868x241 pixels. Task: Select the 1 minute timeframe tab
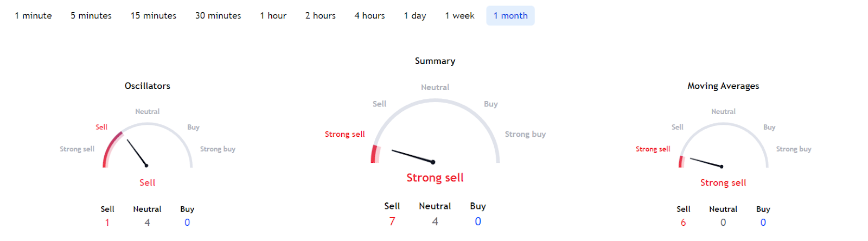click(x=33, y=16)
